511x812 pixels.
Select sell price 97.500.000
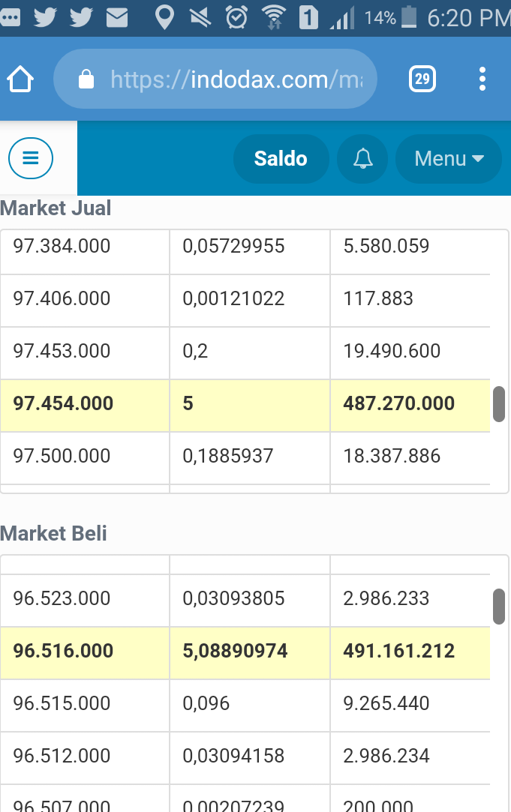pos(62,456)
